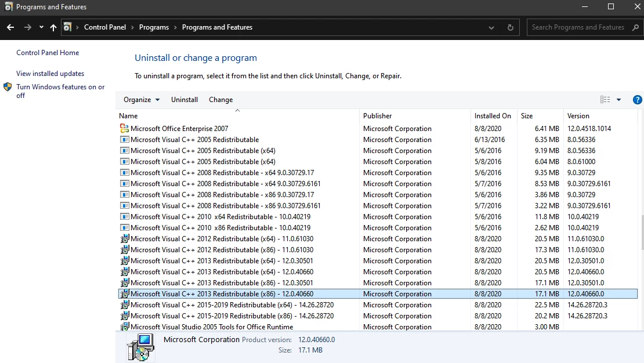The width and height of the screenshot is (644, 363).
Task: Sort list by Name column header
Action: pyautogui.click(x=238, y=116)
